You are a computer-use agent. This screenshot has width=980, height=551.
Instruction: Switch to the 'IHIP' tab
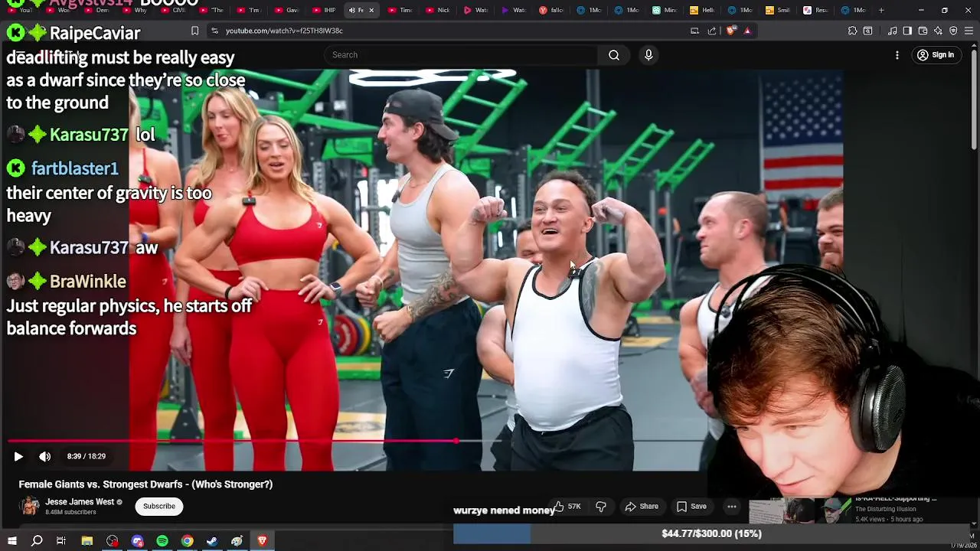[x=325, y=10]
